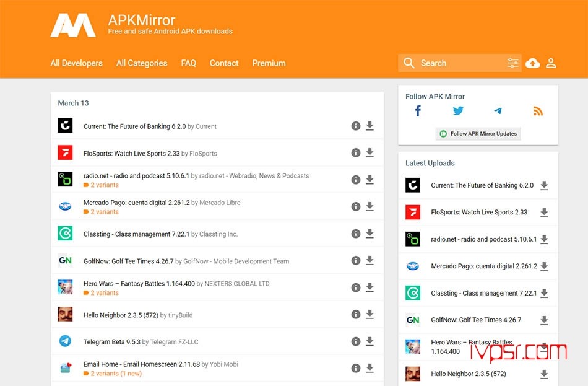588x386 pixels.
Task: View developer Classting Inc.
Action: point(218,234)
